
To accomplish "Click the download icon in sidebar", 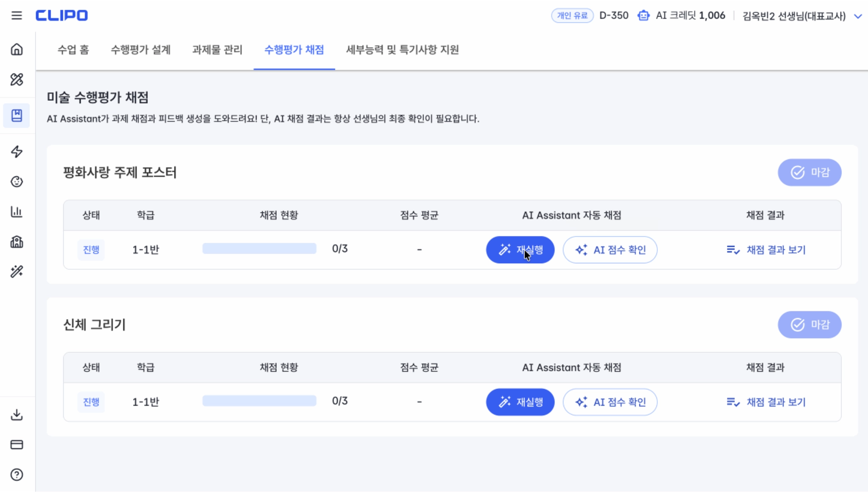I will pyautogui.click(x=17, y=415).
